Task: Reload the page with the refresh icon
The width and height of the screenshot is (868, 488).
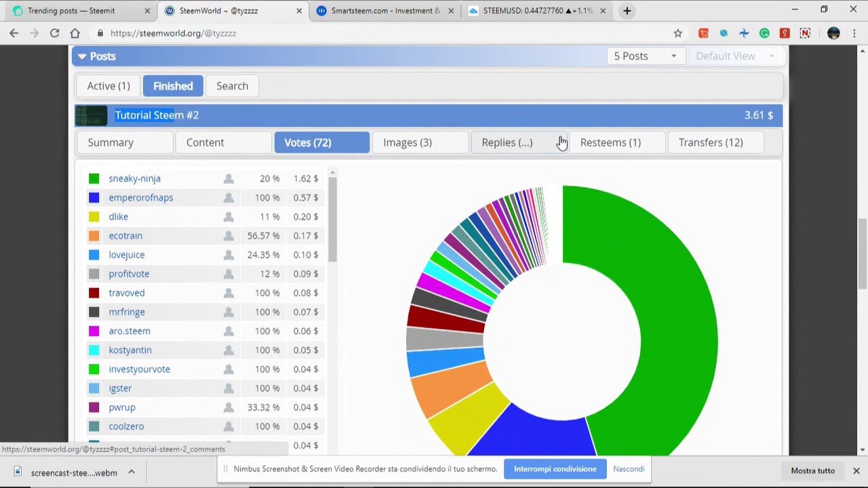Action: coord(54,33)
